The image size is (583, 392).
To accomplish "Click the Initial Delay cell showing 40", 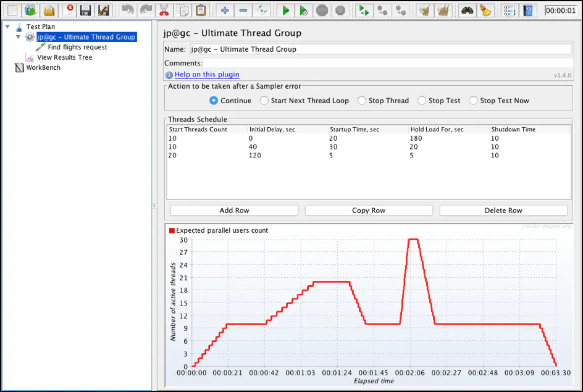I will click(288, 147).
